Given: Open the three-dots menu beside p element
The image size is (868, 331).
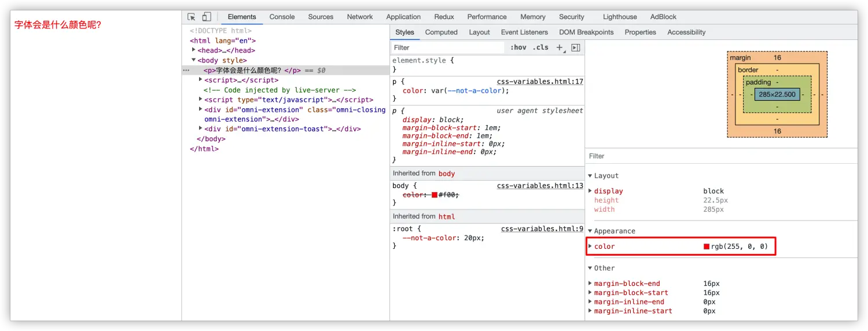Looking at the screenshot, I should [x=186, y=70].
